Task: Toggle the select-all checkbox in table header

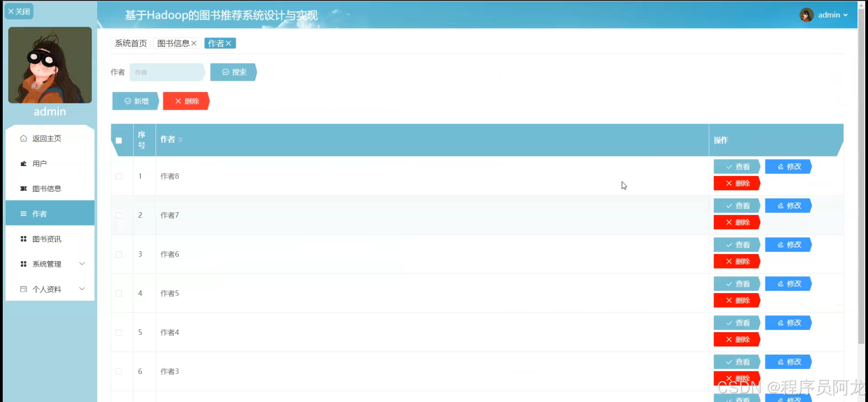Action: [x=119, y=140]
